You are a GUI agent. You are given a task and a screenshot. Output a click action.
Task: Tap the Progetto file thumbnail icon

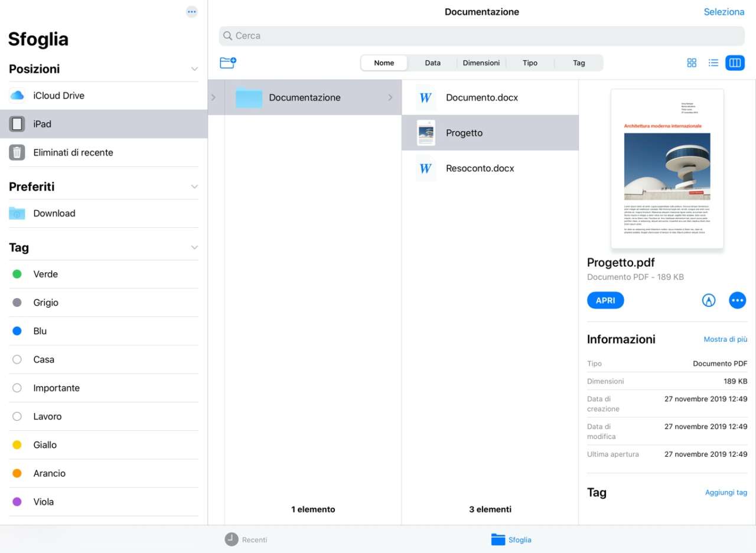coord(426,133)
